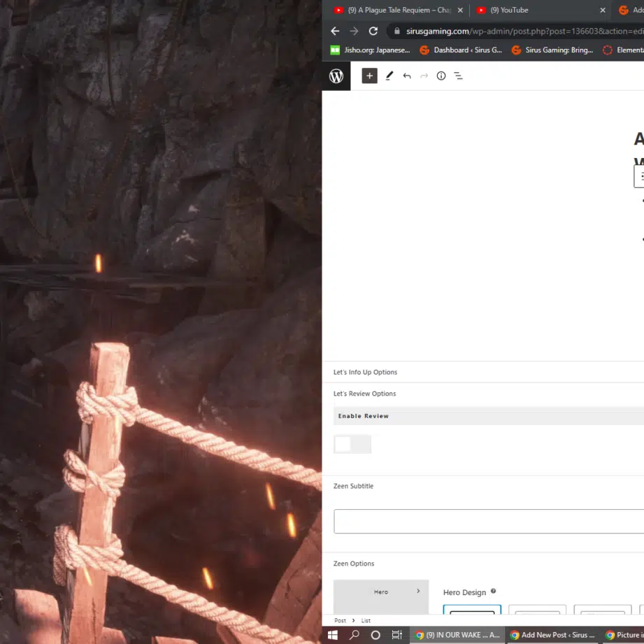
Task: Open the Elementa... bookmark
Action: pos(622,50)
